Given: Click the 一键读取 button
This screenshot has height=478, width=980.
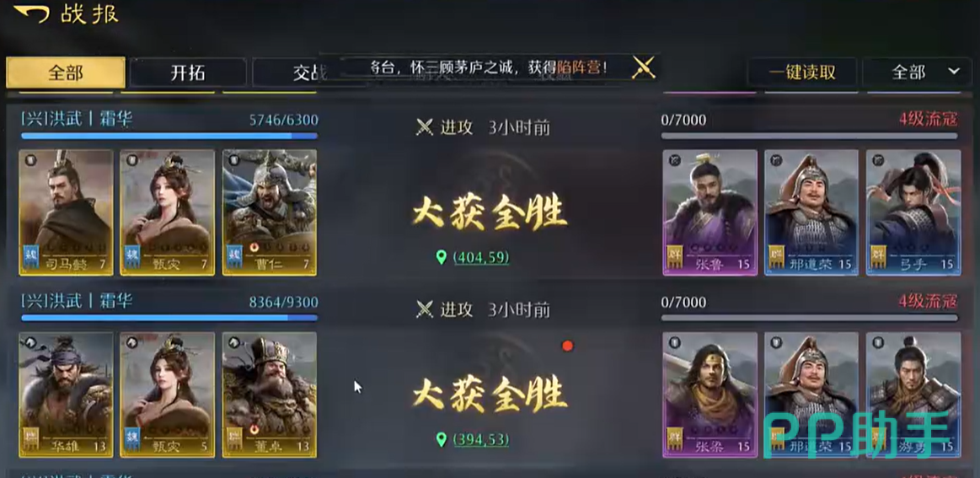Looking at the screenshot, I should (802, 72).
